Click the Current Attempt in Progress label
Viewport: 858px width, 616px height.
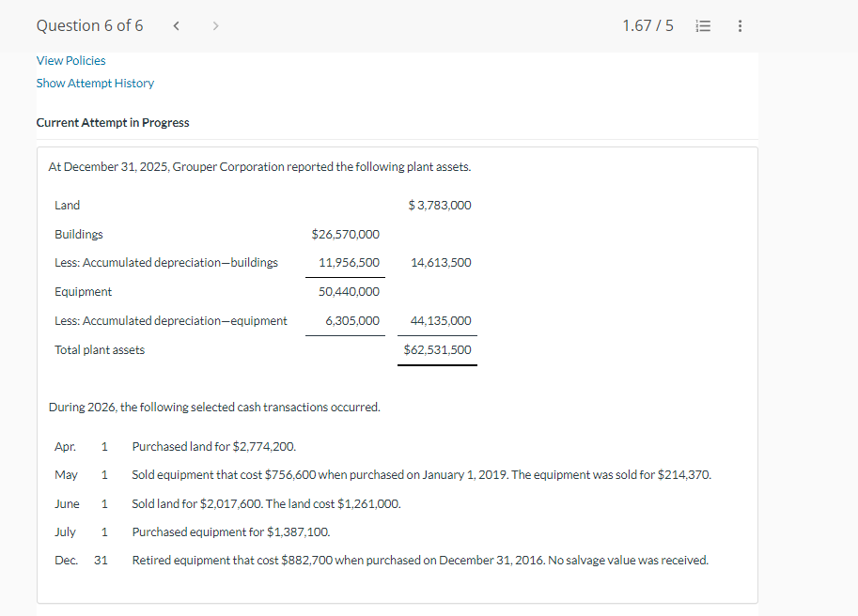(x=112, y=122)
